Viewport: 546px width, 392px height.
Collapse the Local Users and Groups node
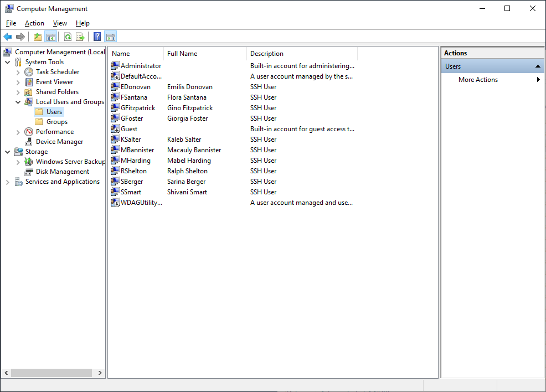18,102
